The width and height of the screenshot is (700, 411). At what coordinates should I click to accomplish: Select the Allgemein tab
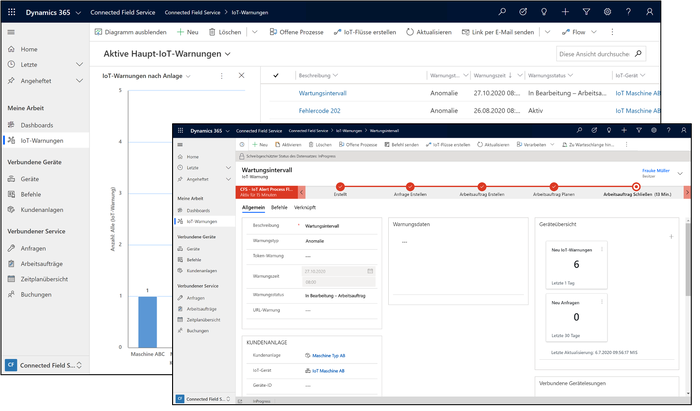click(253, 208)
